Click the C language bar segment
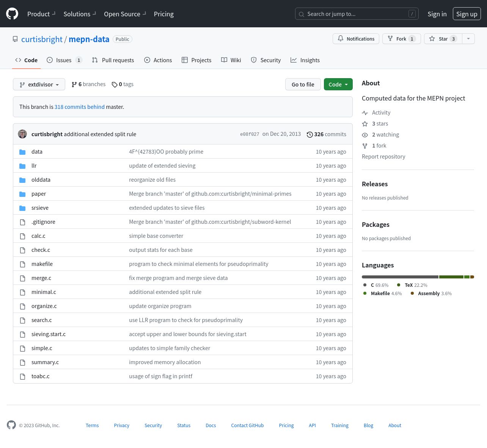The height and width of the screenshot is (448, 487). [x=400, y=277]
